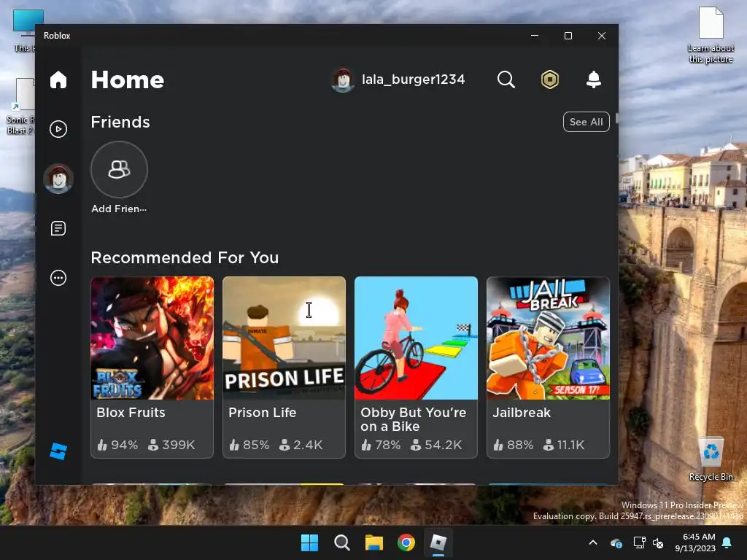Open the Robux coin icon
747x560 pixels.
(550, 79)
